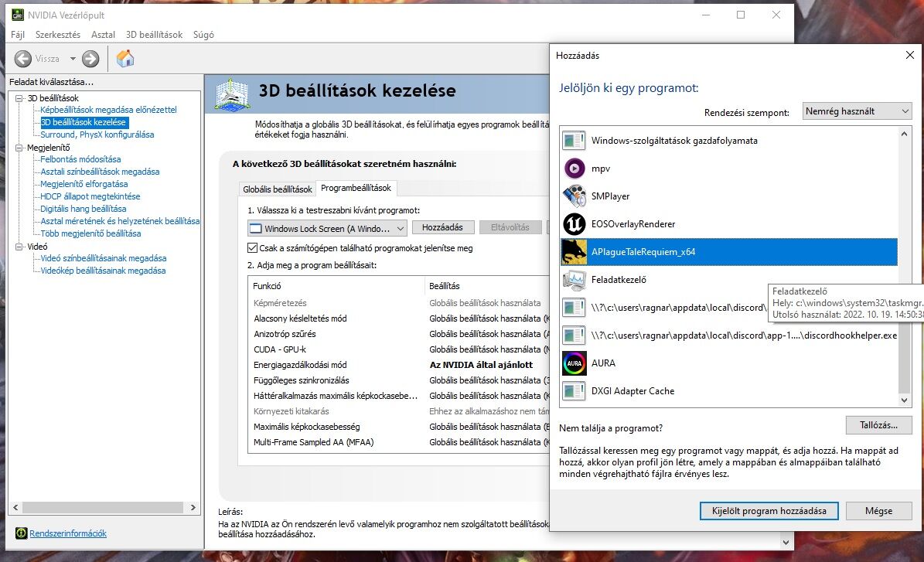Screen dimensions: 924x562
Task: Close the Hozzáadás dialog
Action: [910, 55]
